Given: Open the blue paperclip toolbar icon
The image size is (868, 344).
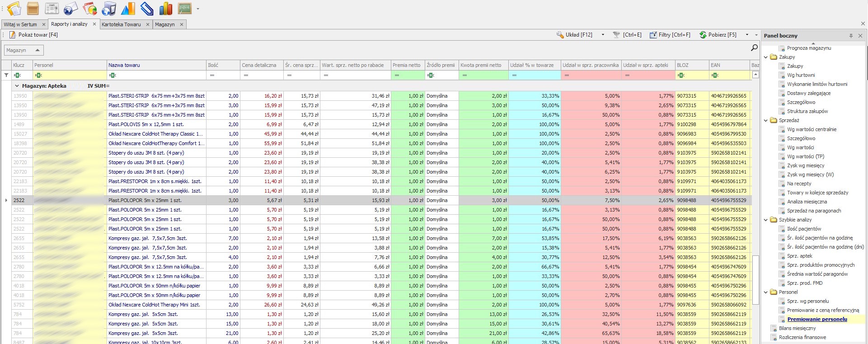Looking at the screenshot, I should point(147,8).
